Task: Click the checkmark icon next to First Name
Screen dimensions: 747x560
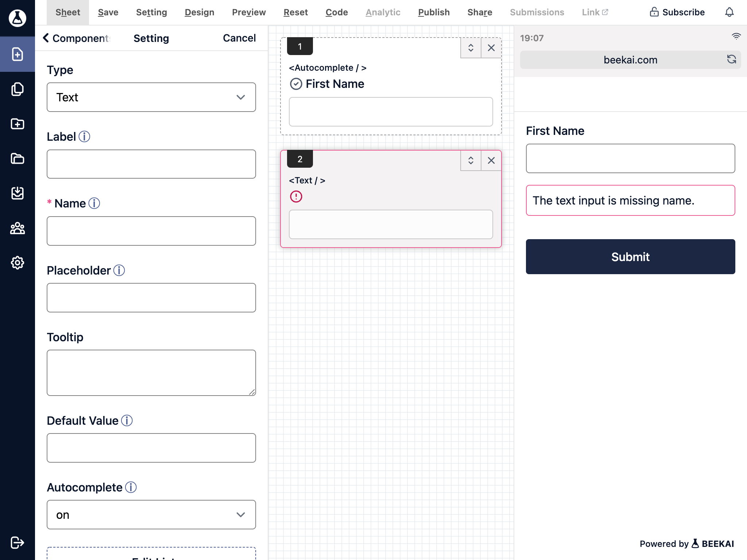Action: (x=296, y=83)
